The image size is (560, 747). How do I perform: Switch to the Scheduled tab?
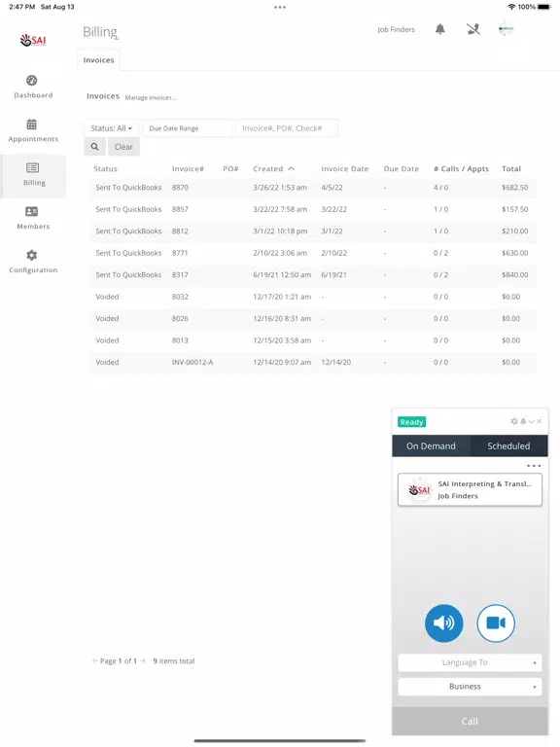click(508, 445)
